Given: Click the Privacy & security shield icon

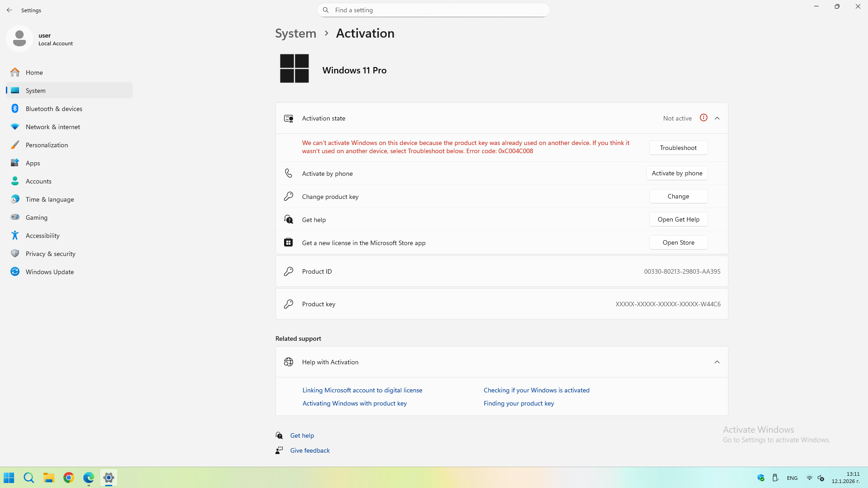Looking at the screenshot, I should (x=15, y=254).
